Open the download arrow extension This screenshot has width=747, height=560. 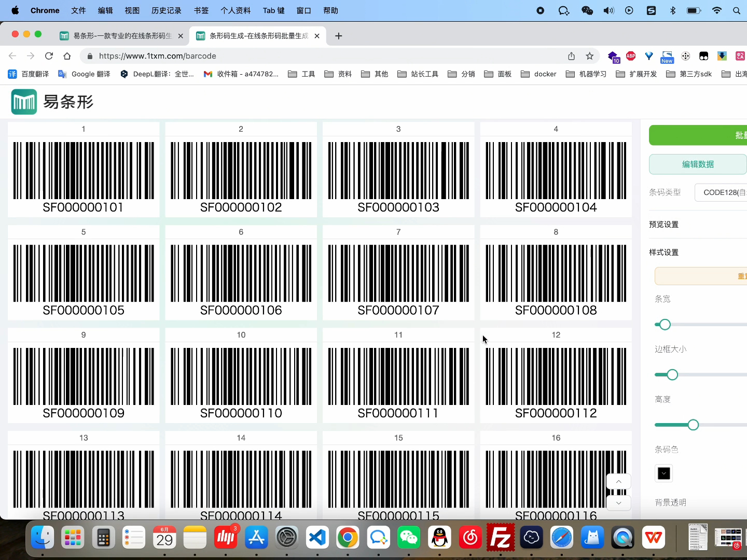(x=722, y=56)
